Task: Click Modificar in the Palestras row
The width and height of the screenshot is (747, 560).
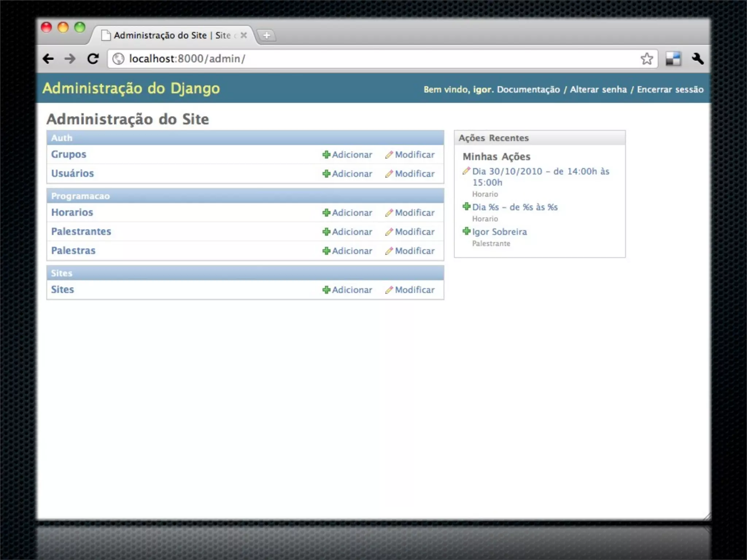Action: pos(410,251)
